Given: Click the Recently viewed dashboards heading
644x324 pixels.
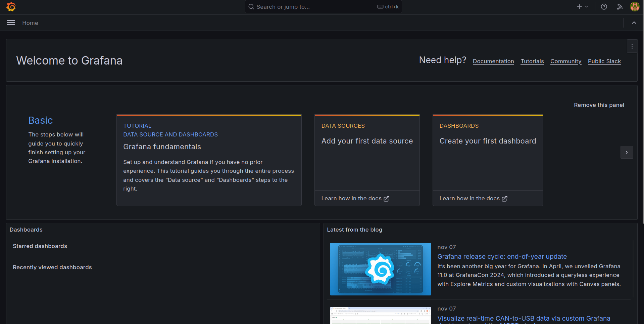Looking at the screenshot, I should click(x=52, y=267).
